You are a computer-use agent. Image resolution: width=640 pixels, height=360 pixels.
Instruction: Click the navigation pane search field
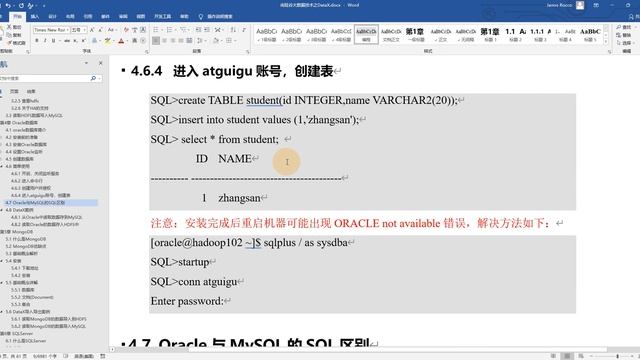(44, 78)
